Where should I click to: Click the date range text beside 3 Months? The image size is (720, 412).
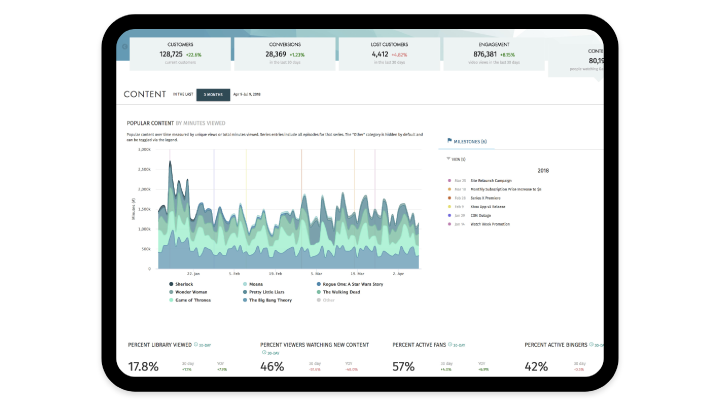tap(247, 94)
